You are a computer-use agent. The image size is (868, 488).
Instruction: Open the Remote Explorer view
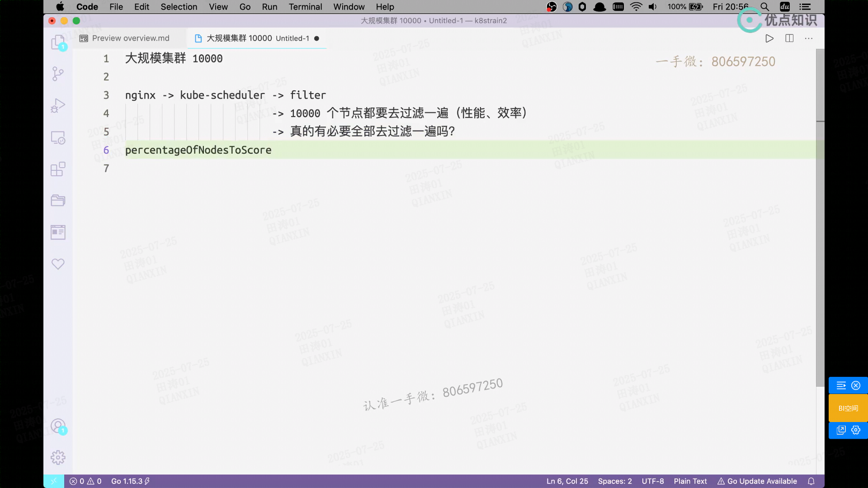click(x=58, y=137)
